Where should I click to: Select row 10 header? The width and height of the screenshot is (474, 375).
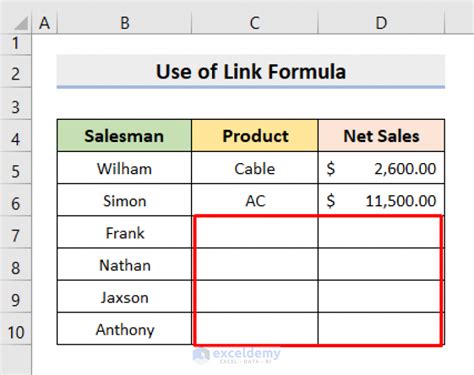pyautogui.click(x=16, y=329)
